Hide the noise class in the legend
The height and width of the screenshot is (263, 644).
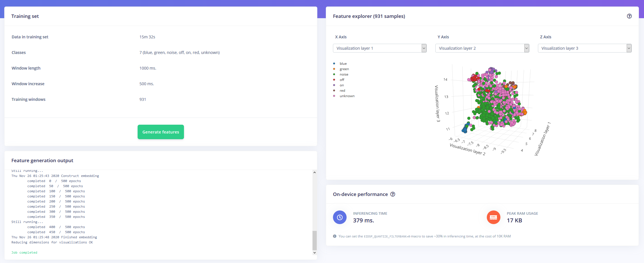pyautogui.click(x=344, y=74)
